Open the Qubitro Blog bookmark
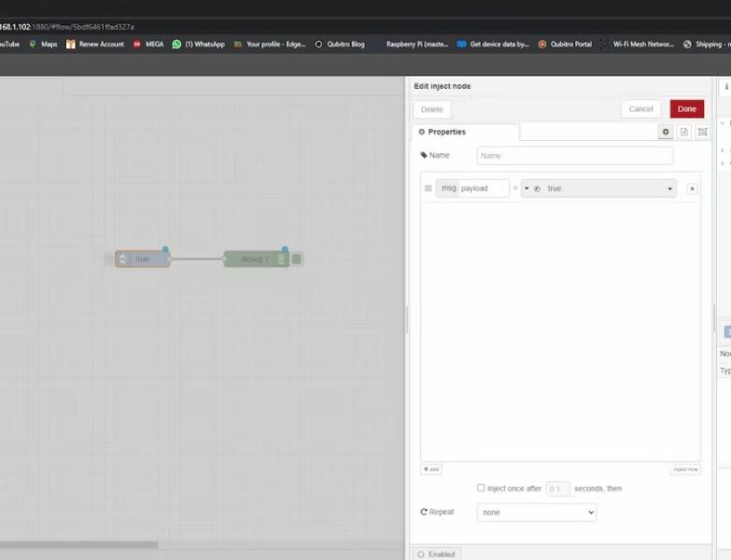This screenshot has width=731, height=560. tap(340, 44)
